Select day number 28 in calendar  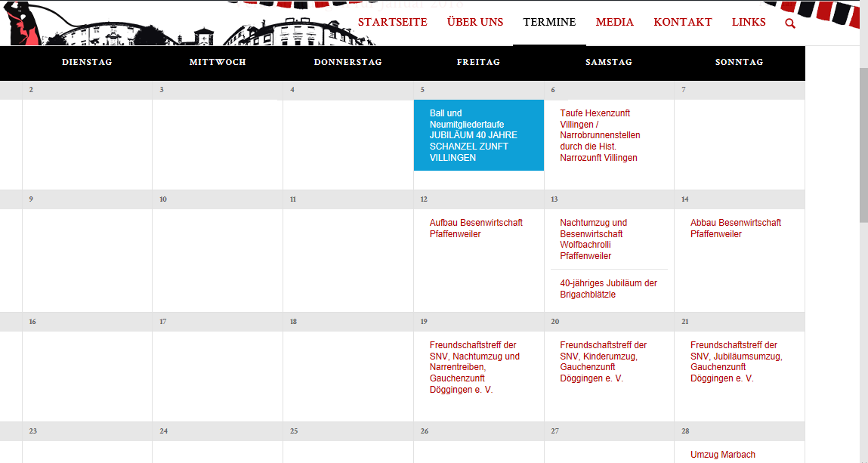tap(686, 431)
